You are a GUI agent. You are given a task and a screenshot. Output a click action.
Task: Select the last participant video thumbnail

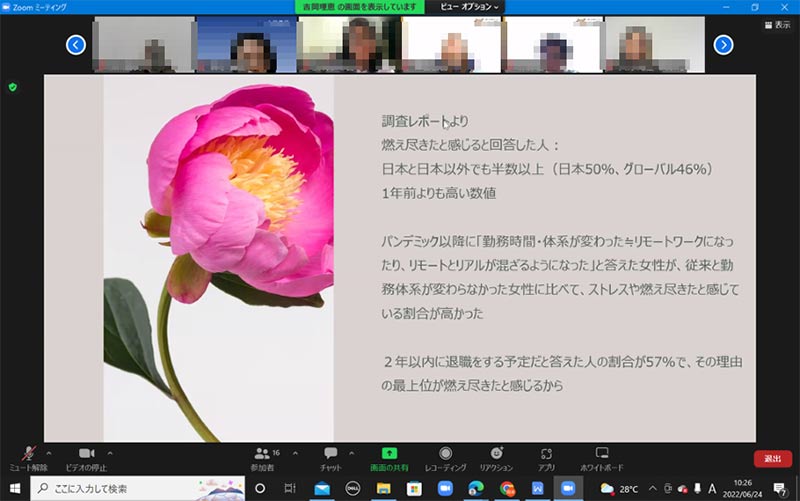[x=655, y=44]
